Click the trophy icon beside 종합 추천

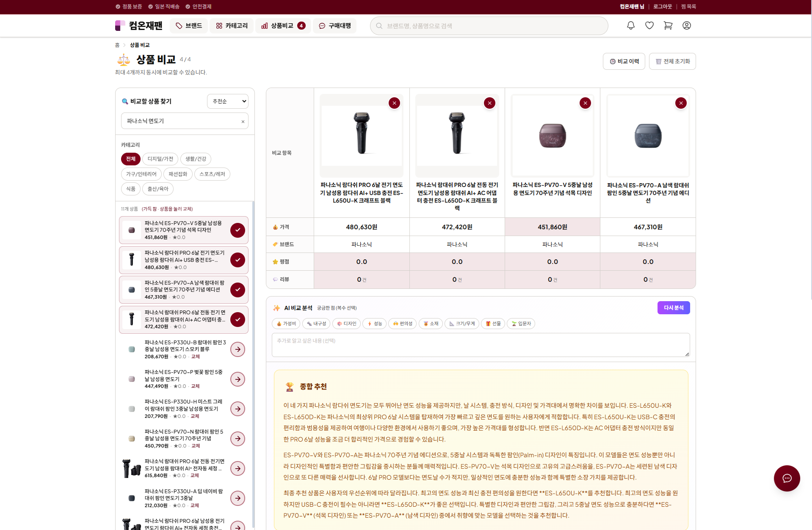(x=290, y=387)
